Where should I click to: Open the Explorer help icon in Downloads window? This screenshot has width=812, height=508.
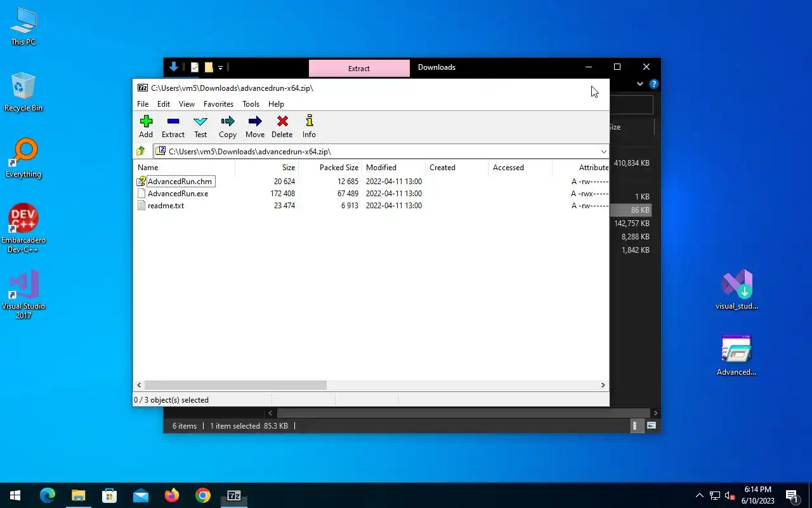(x=654, y=84)
